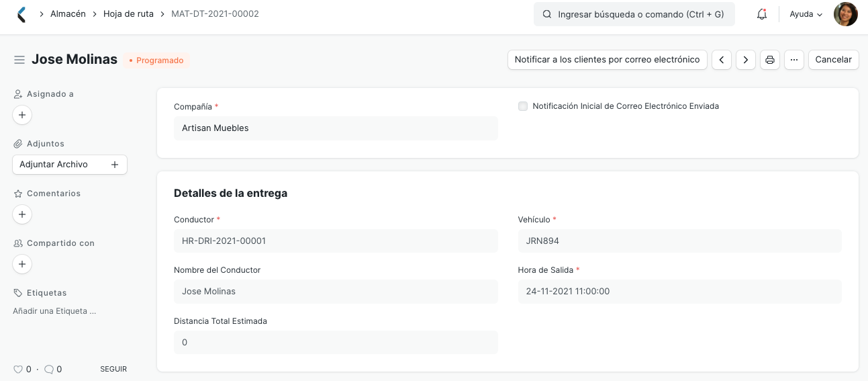Image resolution: width=868 pixels, height=381 pixels.
Task: Collapse the Detalles de la entrega section
Action: pyautogui.click(x=230, y=194)
